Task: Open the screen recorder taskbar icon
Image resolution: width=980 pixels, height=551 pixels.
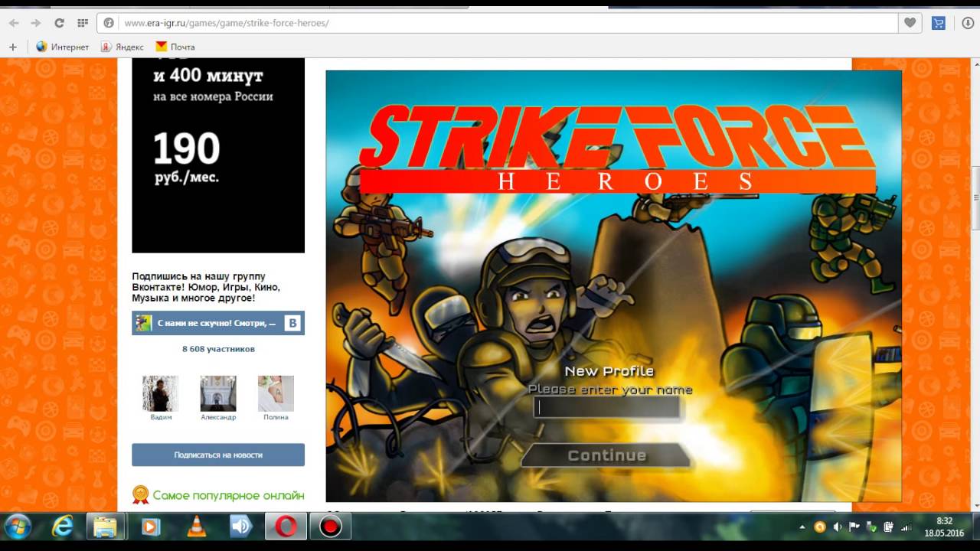Action: pyautogui.click(x=331, y=527)
